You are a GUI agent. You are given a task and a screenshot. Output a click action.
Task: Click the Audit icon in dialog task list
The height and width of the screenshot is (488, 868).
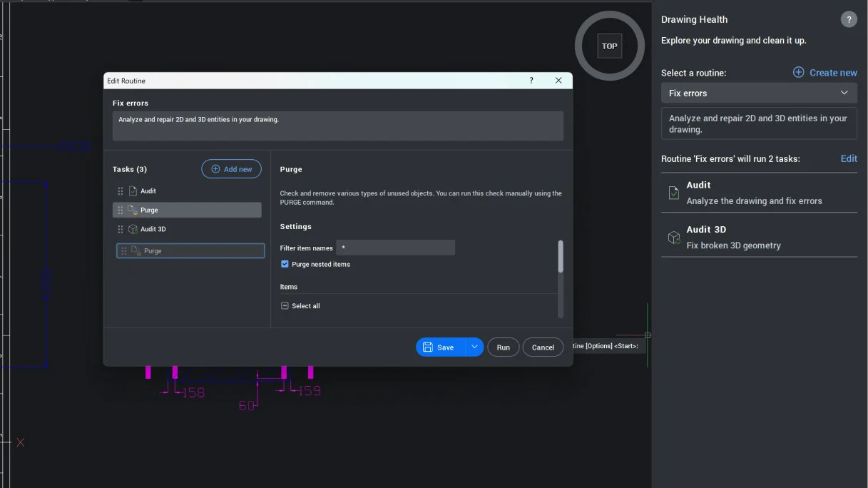point(133,191)
